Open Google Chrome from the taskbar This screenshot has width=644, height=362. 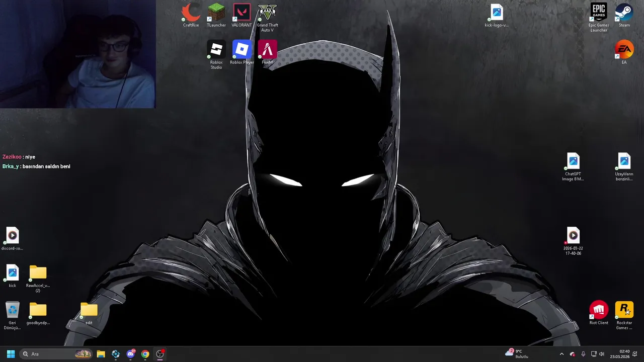[145, 354]
